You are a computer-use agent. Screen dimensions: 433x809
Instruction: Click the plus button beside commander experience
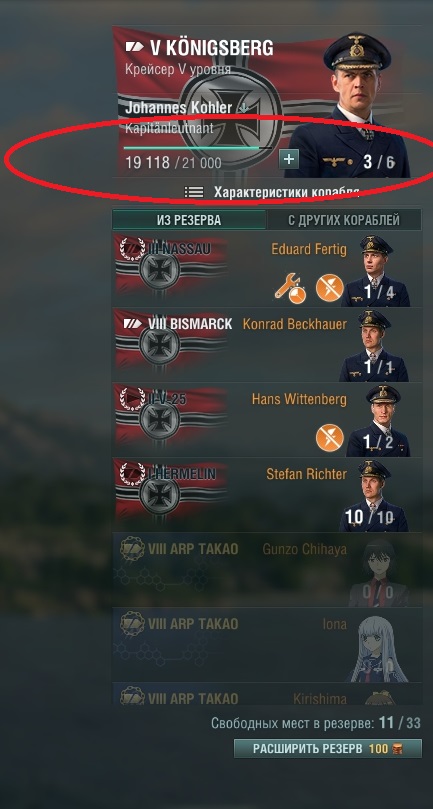tap(289, 159)
